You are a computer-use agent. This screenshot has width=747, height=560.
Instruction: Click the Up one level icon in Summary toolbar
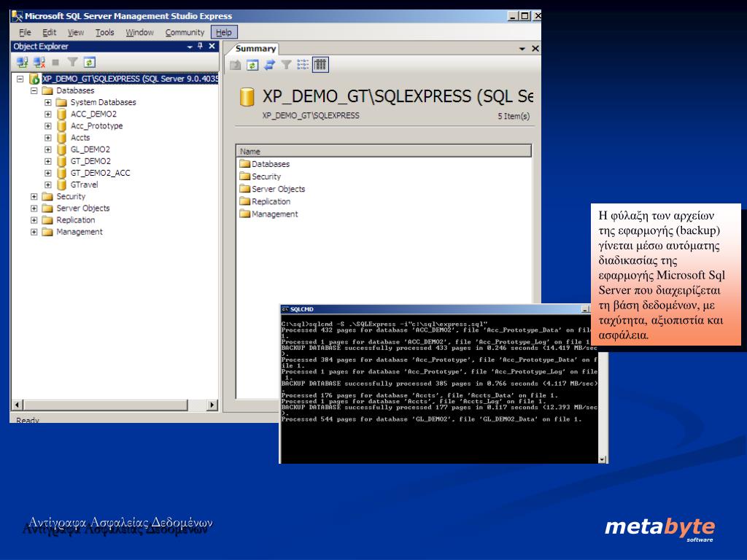click(236, 65)
